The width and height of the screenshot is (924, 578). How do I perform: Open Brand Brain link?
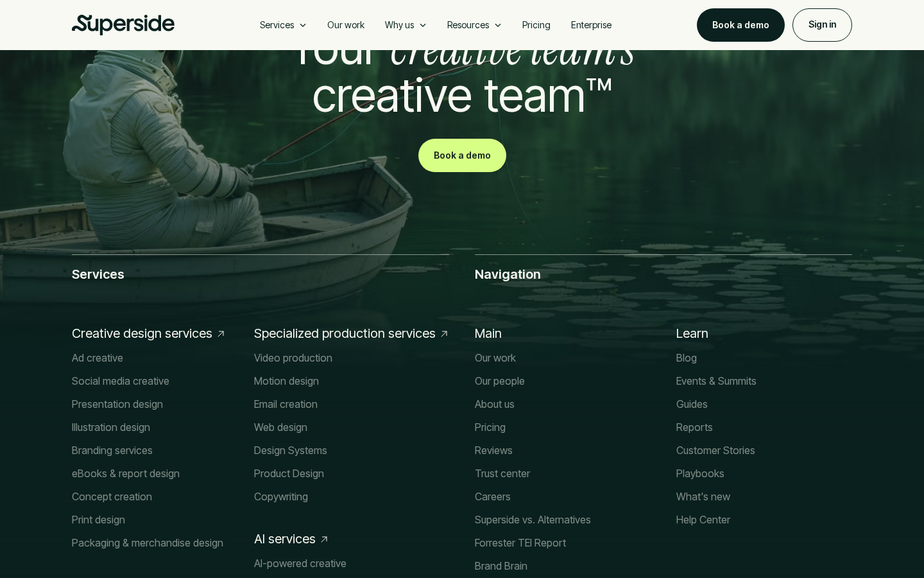501,566
